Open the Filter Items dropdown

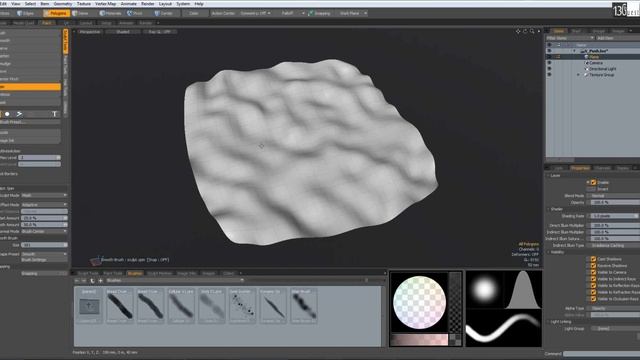tap(570, 38)
